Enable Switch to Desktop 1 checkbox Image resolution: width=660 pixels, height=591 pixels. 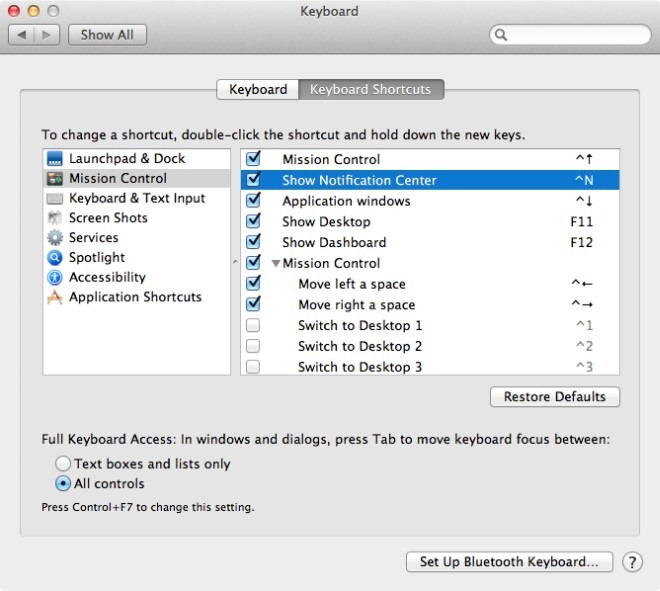(253, 325)
